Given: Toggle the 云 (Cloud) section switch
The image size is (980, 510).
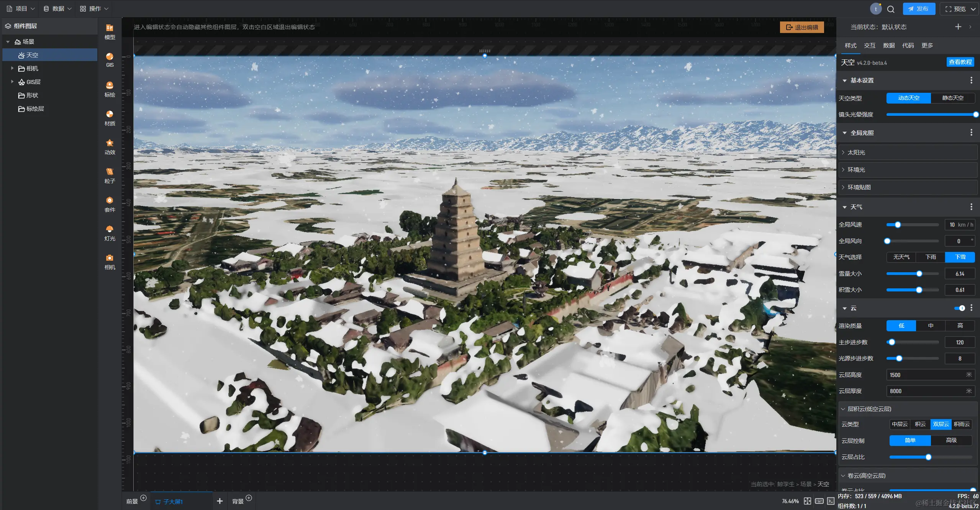Looking at the screenshot, I should [960, 308].
